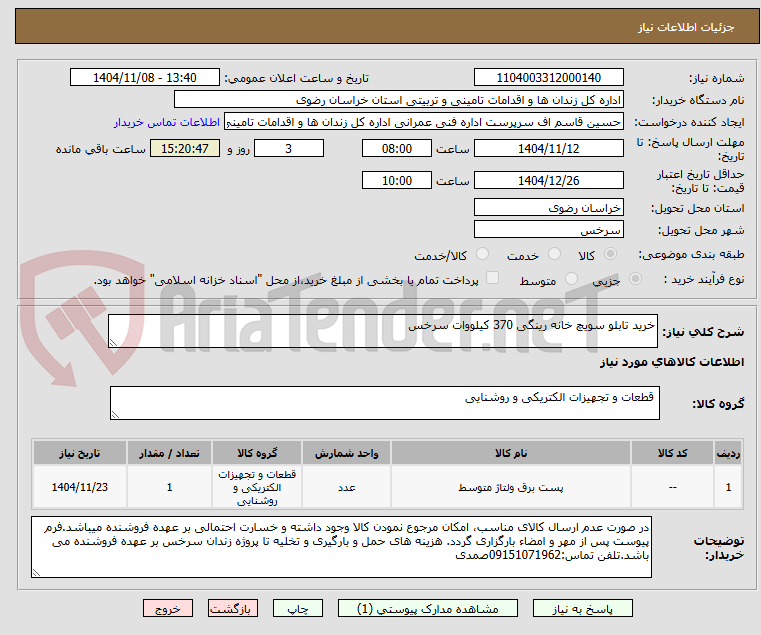Toggle the اسناد خزانه اسلامی payment checkbox
This screenshot has height=635, width=761.
pos(492,278)
